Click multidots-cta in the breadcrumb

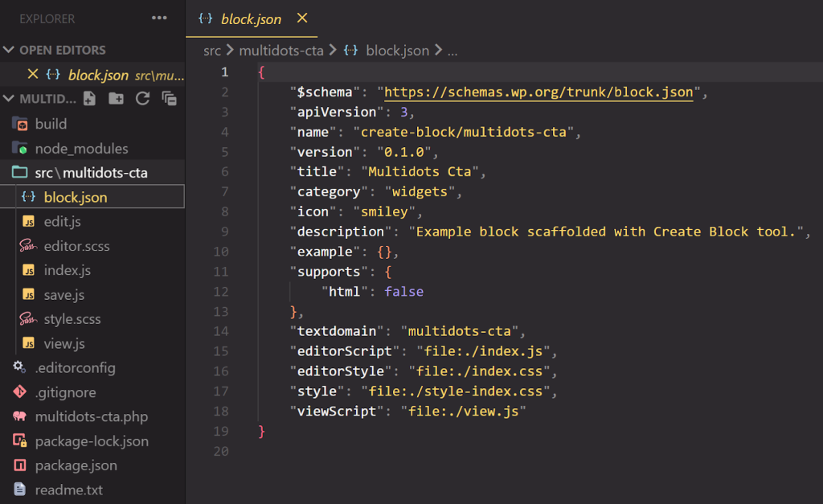pos(281,51)
